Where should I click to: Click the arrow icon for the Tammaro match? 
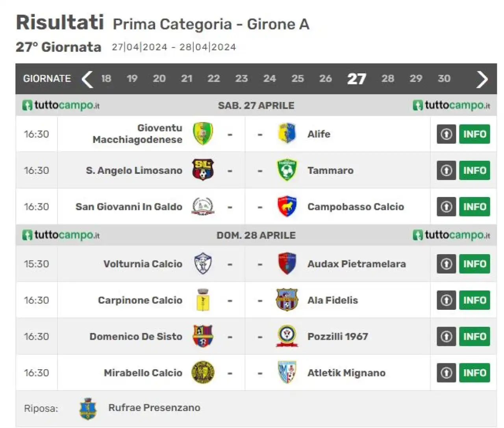446,170
